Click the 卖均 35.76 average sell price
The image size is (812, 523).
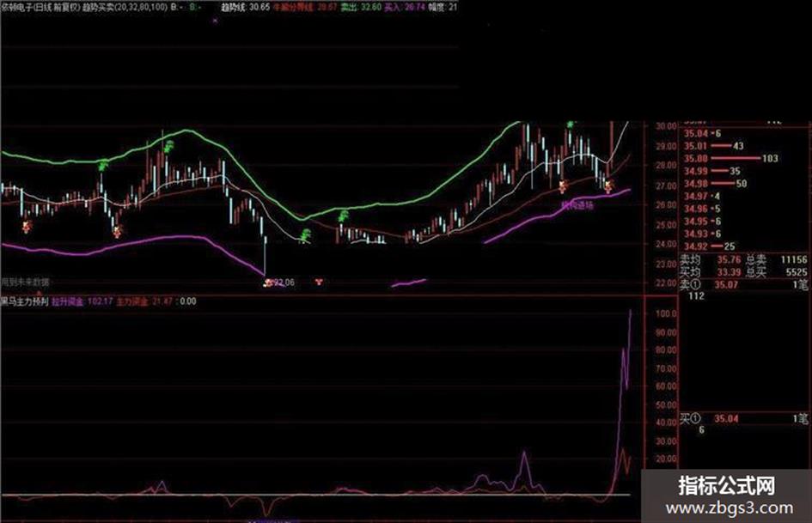tap(711, 260)
